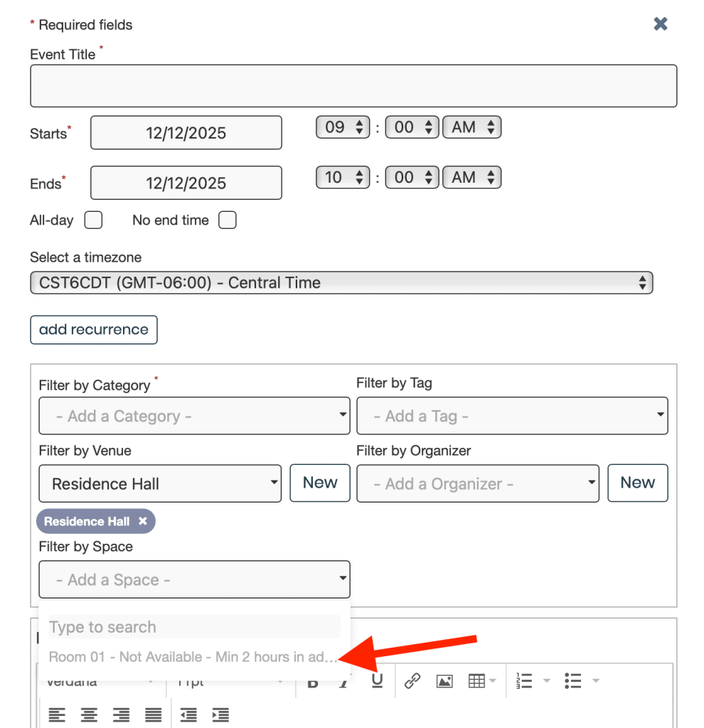This screenshot has height=728, width=704.
Task: Click New button next to Organizer
Action: coord(637,483)
